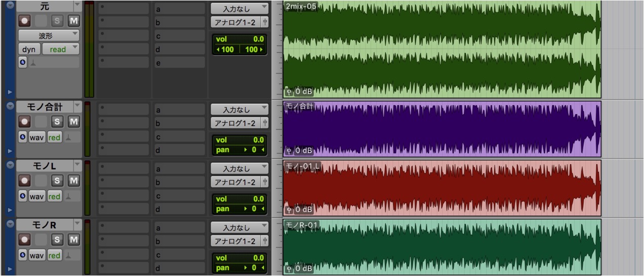Click the vol 0.0 field on 元 track

pos(239,39)
